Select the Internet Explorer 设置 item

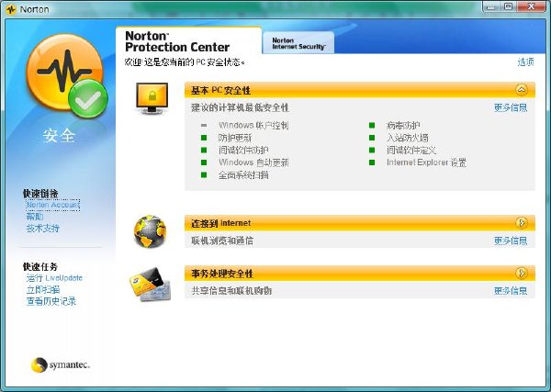tap(426, 162)
